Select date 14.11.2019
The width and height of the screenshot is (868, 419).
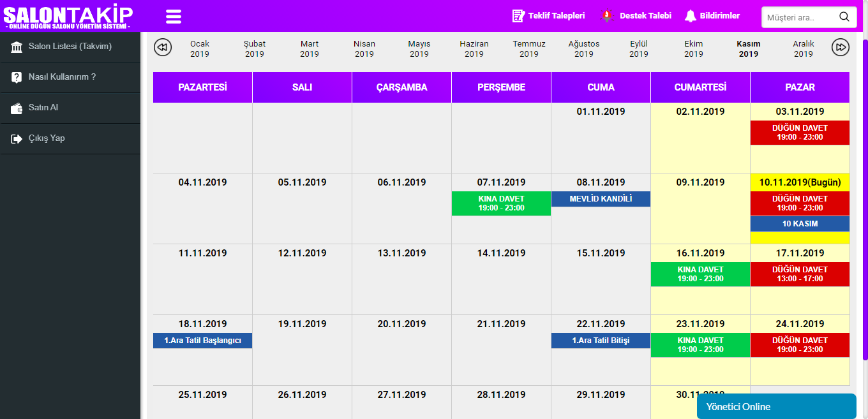(501, 253)
